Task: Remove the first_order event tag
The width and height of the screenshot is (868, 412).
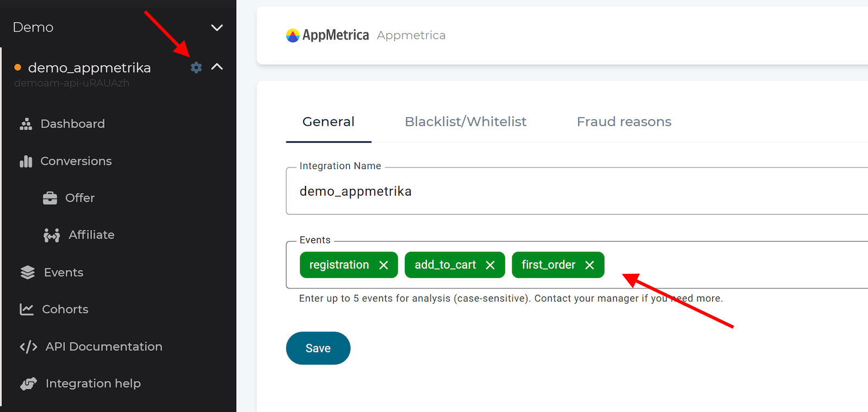Action: 590,265
